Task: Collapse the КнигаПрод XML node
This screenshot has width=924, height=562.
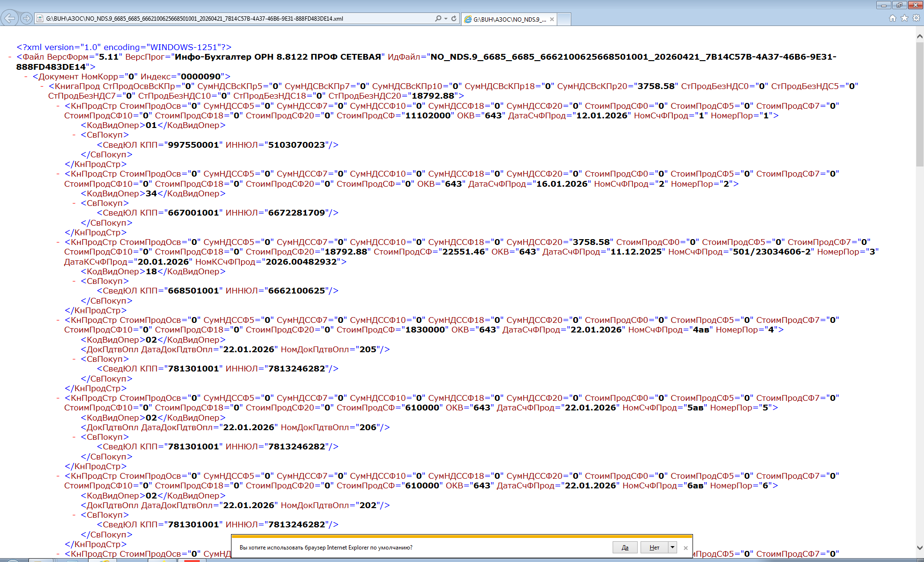Action: 42,86
